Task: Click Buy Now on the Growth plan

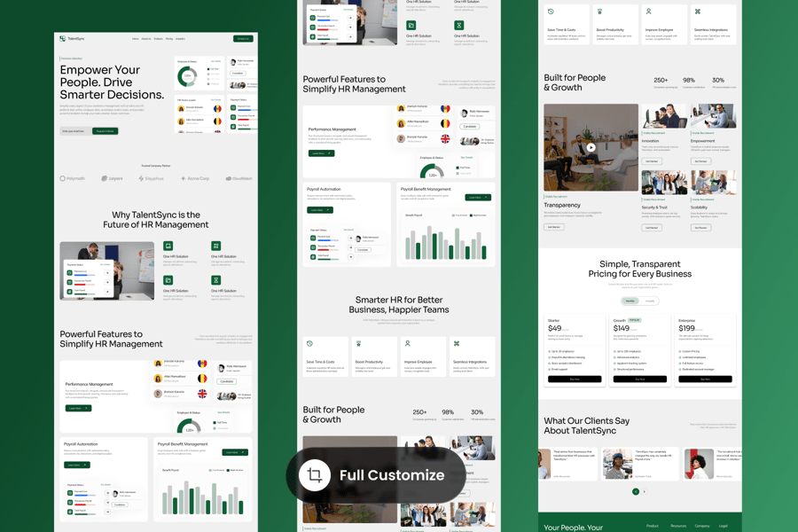Action: click(x=640, y=379)
